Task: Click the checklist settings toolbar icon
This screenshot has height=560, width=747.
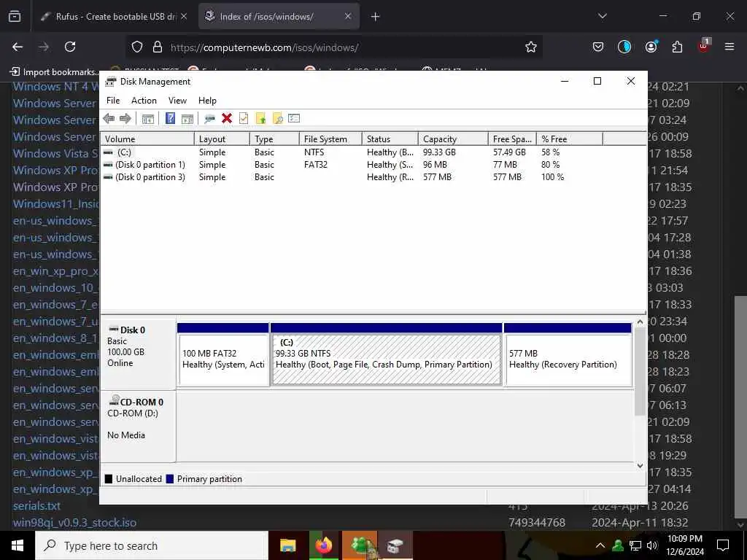Action: 294,119
